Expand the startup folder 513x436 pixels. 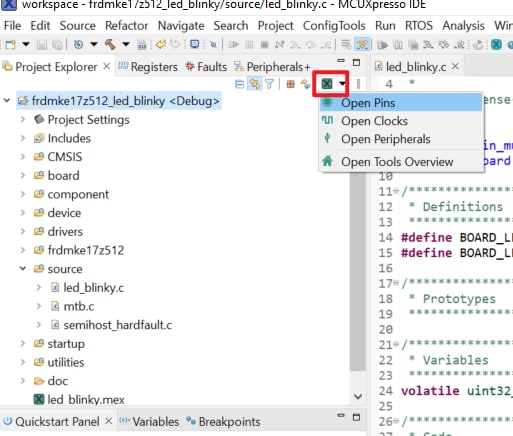point(23,343)
